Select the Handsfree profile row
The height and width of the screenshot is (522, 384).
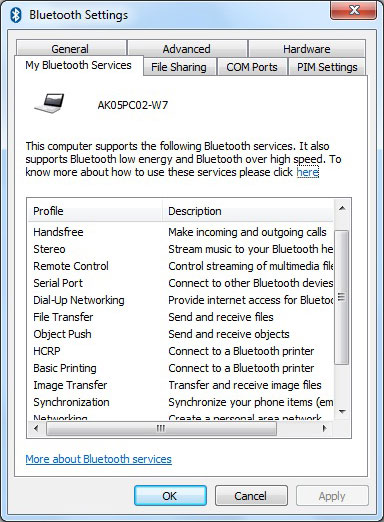point(180,232)
